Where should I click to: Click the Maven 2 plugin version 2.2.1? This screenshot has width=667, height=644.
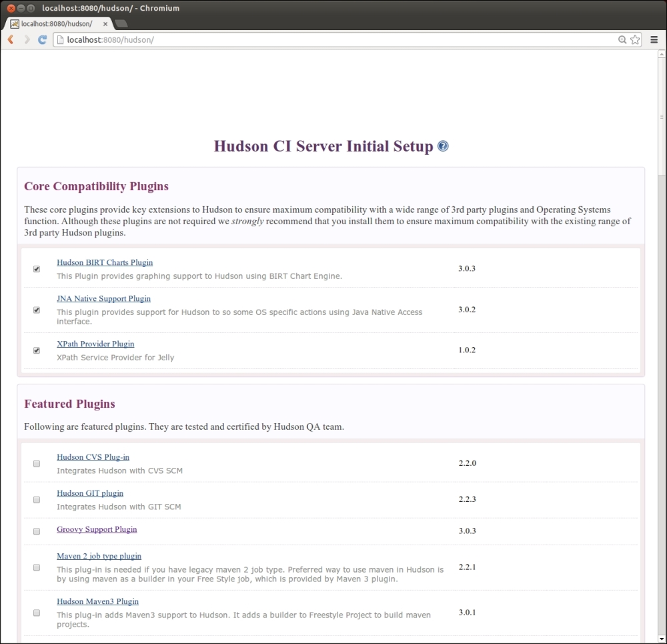click(x=467, y=567)
